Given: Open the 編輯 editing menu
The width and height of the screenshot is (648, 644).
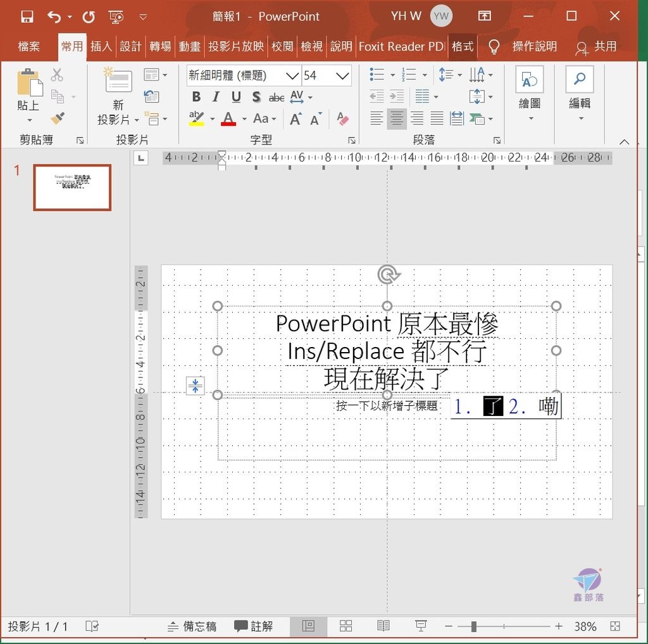Looking at the screenshot, I should 580,94.
